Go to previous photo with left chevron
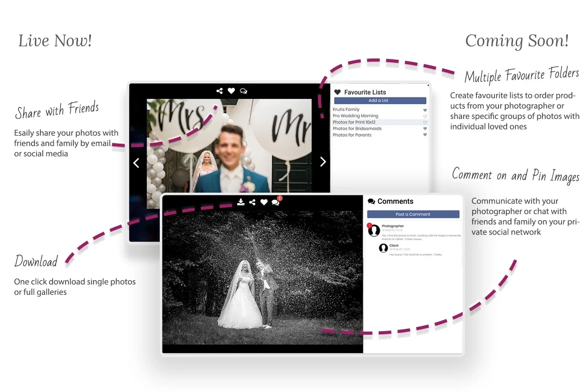The image size is (588, 392). 136,163
